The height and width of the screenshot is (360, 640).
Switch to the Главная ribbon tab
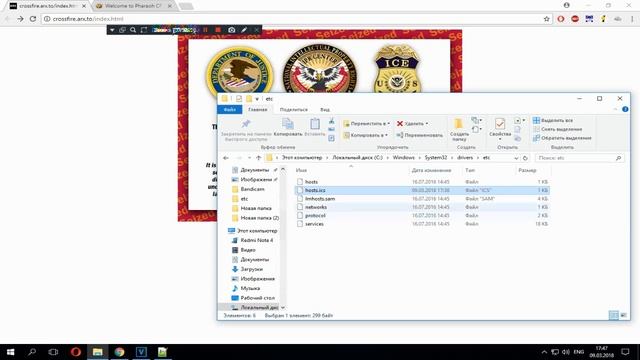[x=258, y=110]
